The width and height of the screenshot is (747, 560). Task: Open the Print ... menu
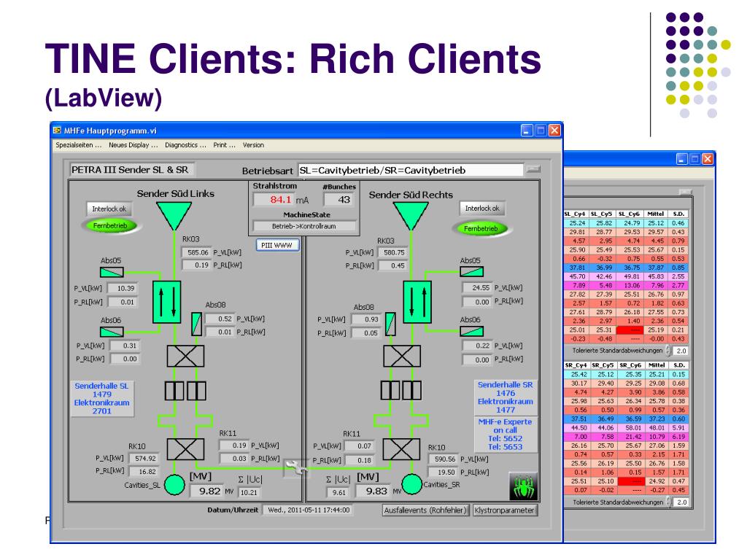click(x=224, y=145)
